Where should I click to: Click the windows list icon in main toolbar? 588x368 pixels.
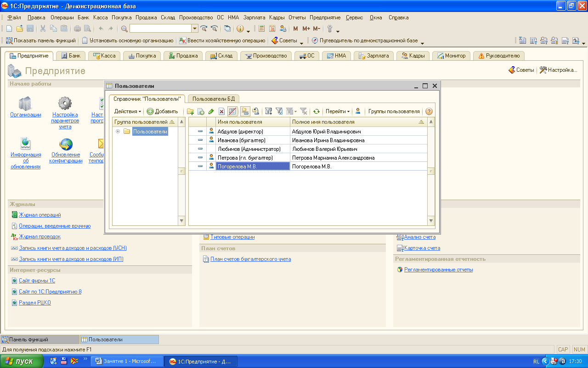(227, 29)
